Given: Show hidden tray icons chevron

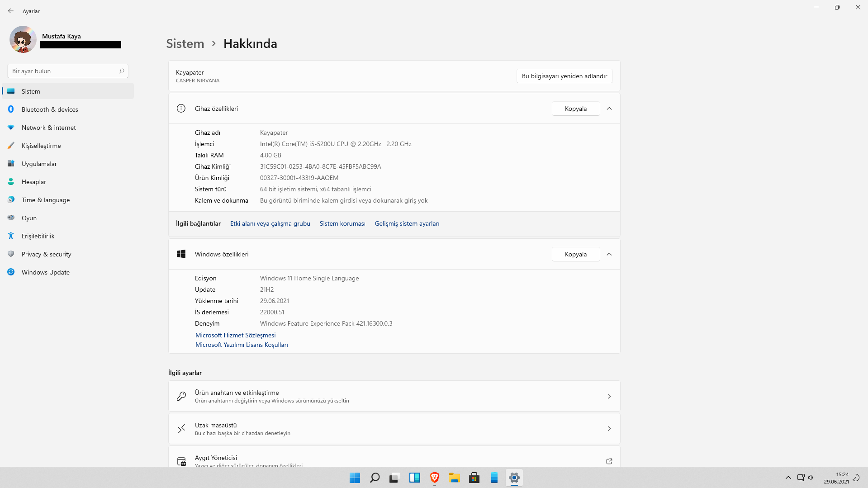Looking at the screenshot, I should pyautogui.click(x=788, y=478).
